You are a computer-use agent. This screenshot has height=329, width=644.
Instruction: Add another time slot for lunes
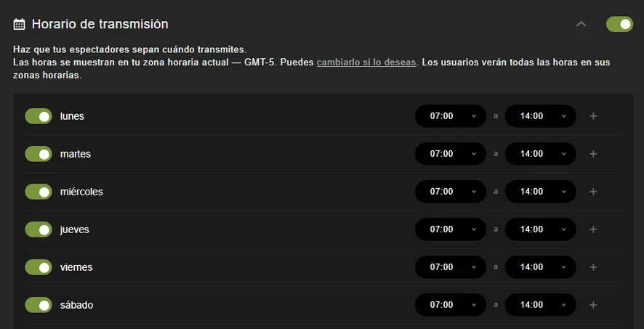tap(593, 116)
